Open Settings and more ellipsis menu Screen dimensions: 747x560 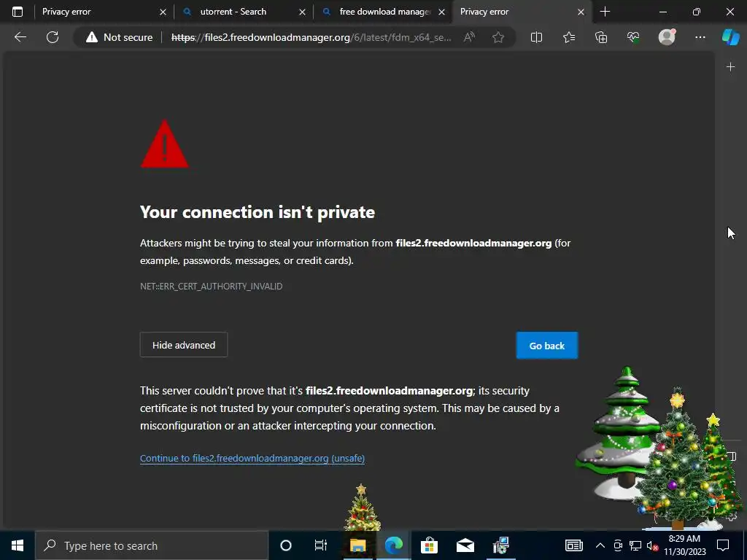[700, 37]
